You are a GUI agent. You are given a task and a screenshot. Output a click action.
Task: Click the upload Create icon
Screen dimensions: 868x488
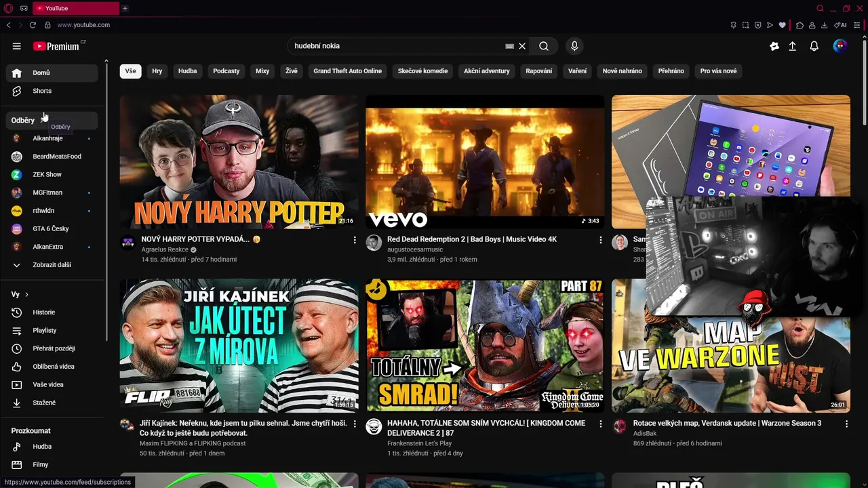point(792,46)
